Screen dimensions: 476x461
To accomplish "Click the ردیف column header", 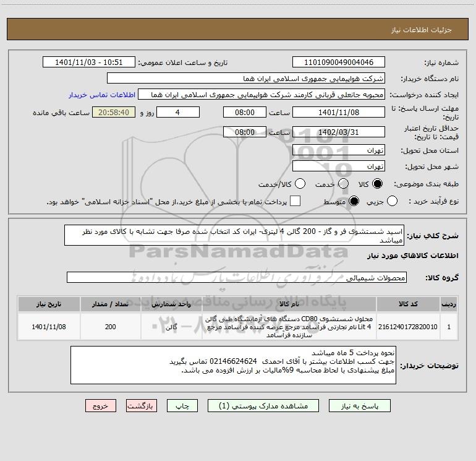I will 449,304.
